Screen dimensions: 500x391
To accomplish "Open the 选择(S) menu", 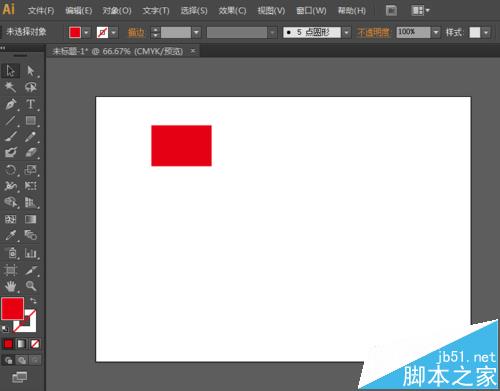I will tap(194, 11).
